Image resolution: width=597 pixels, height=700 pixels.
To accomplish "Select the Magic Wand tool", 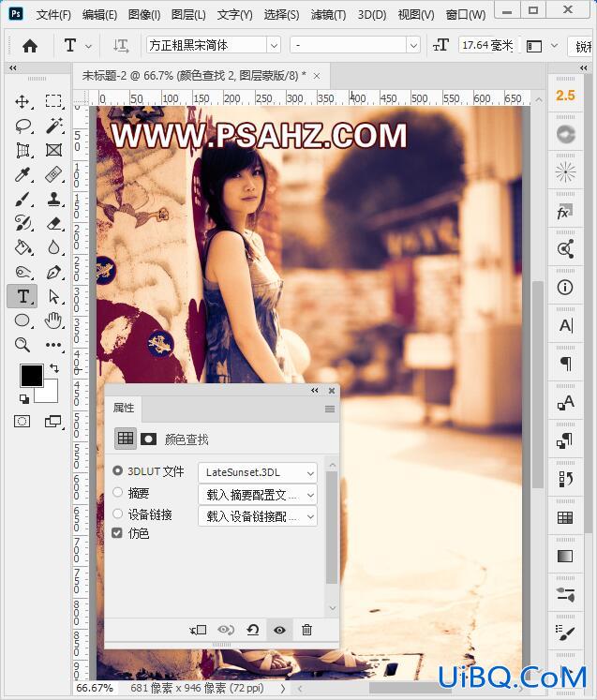I will [53, 126].
